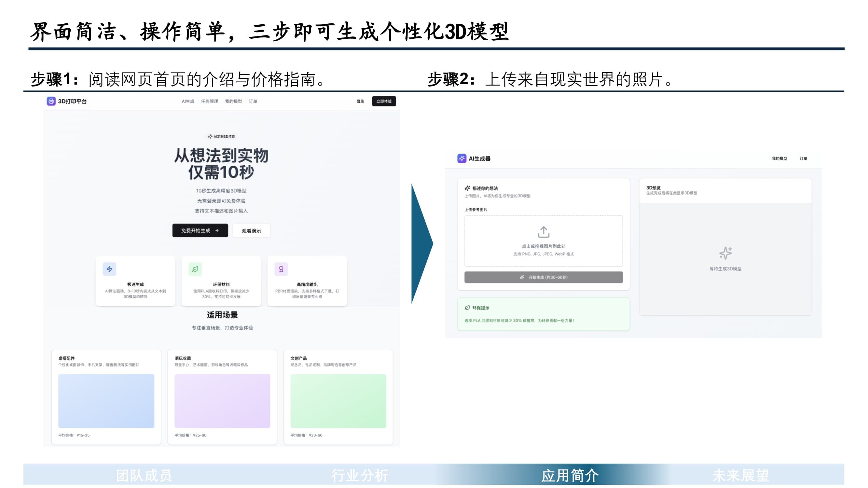The width and height of the screenshot is (868, 488).
Task: Click the lightning bolt 极速生成 icon
Action: (109, 269)
